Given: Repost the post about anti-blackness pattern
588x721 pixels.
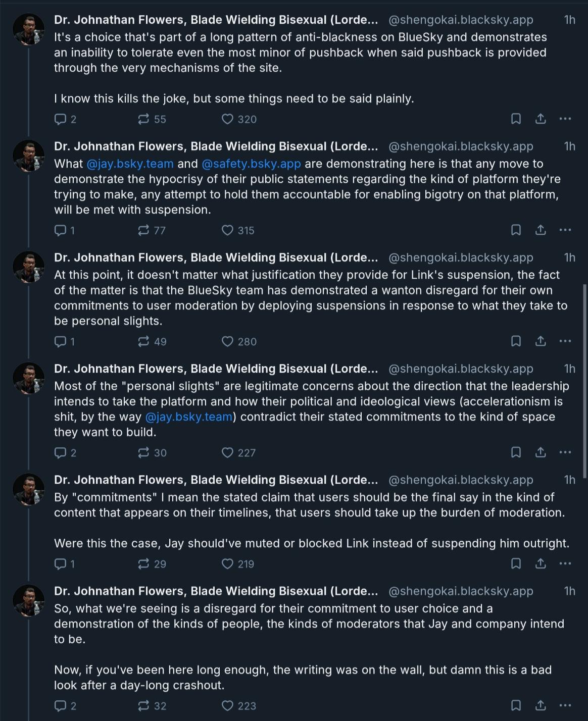Looking at the screenshot, I should pyautogui.click(x=143, y=119).
